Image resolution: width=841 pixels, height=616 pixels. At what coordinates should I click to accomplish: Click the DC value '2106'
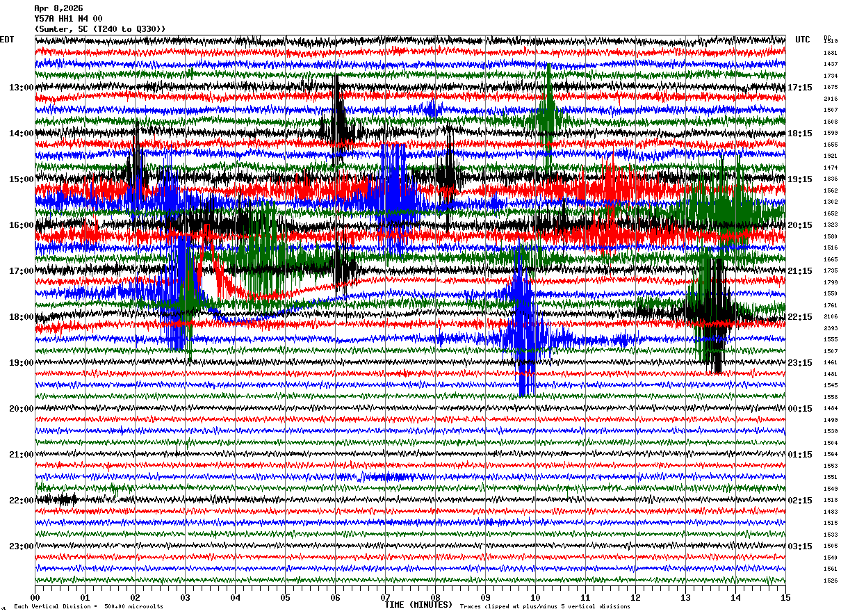[830, 317]
